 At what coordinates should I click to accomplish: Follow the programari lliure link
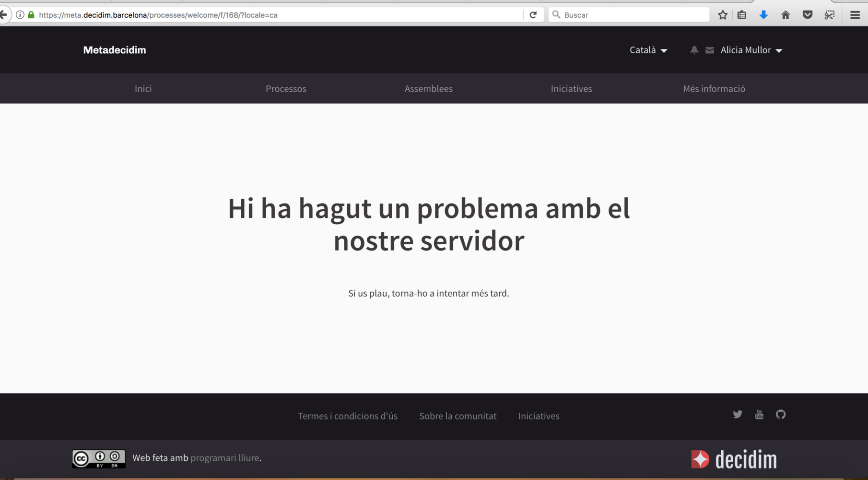click(224, 458)
